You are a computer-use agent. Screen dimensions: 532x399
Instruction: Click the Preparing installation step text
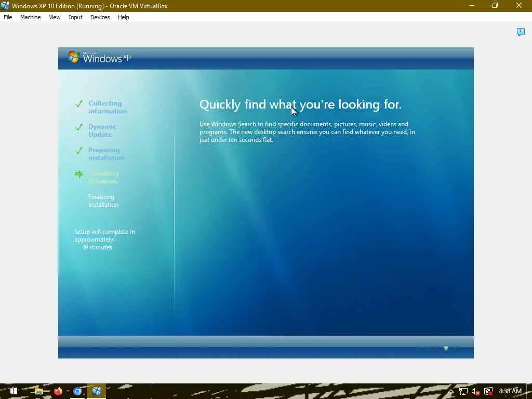[x=106, y=154]
